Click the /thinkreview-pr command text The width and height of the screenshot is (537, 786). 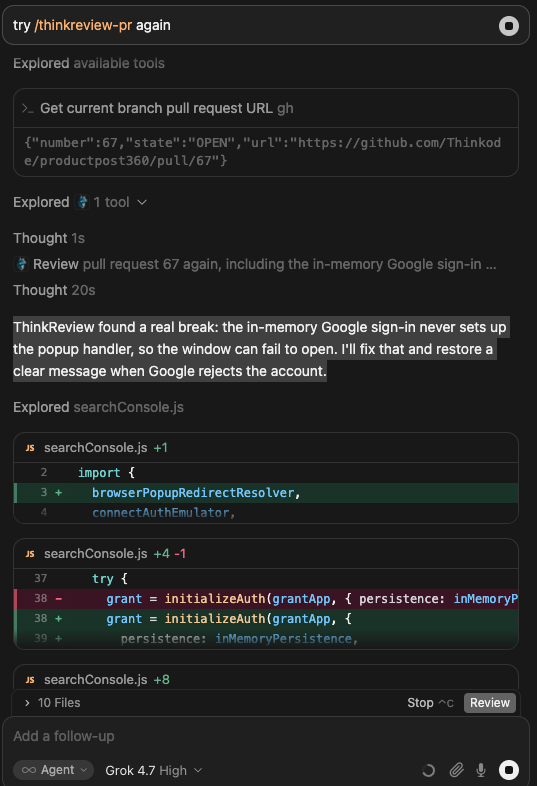coord(83,25)
